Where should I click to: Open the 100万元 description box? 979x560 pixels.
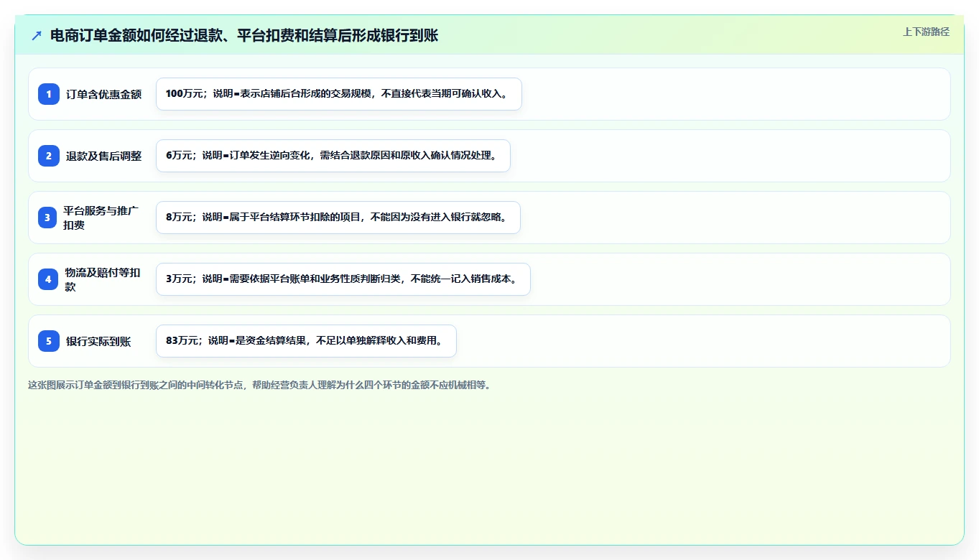tap(339, 94)
